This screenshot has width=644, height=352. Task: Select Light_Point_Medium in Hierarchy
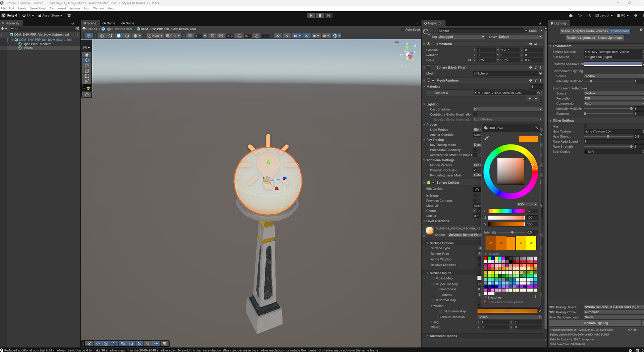click(x=37, y=44)
